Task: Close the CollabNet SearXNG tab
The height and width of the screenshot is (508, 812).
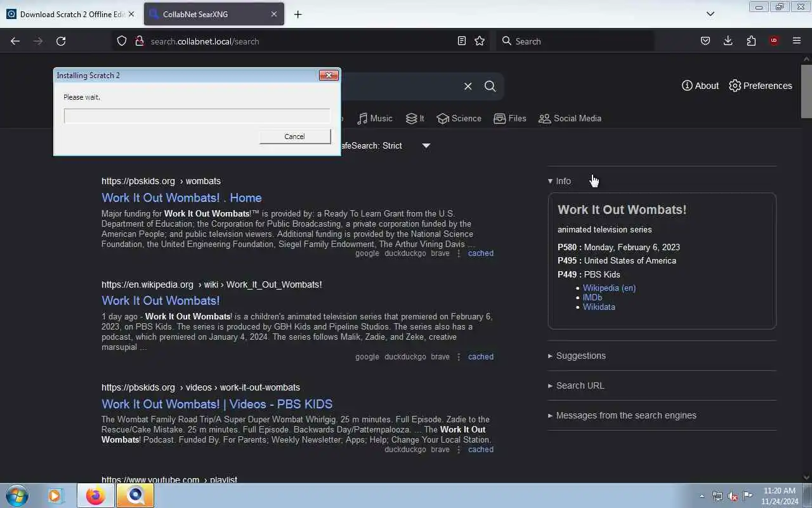Action: point(274,14)
